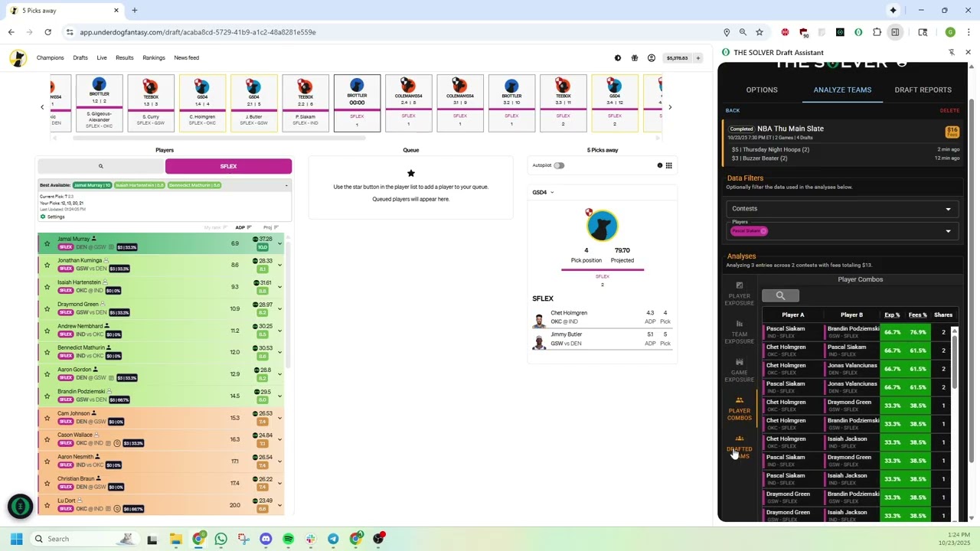Switch to the Draft Reports tab
This screenshot has height=551, width=980.
click(923, 90)
